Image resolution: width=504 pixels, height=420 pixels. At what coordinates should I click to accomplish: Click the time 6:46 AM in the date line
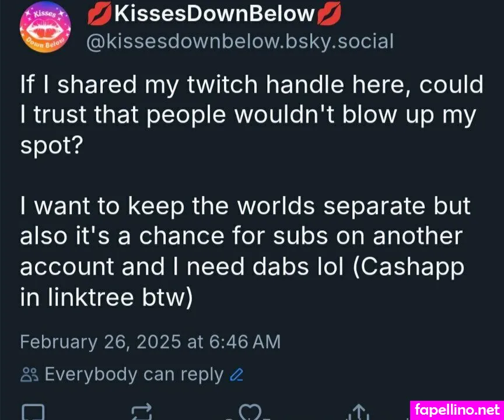pos(246,342)
